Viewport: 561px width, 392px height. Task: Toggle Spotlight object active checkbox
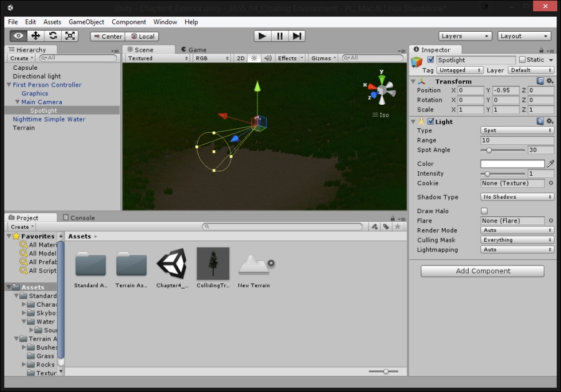coord(431,60)
